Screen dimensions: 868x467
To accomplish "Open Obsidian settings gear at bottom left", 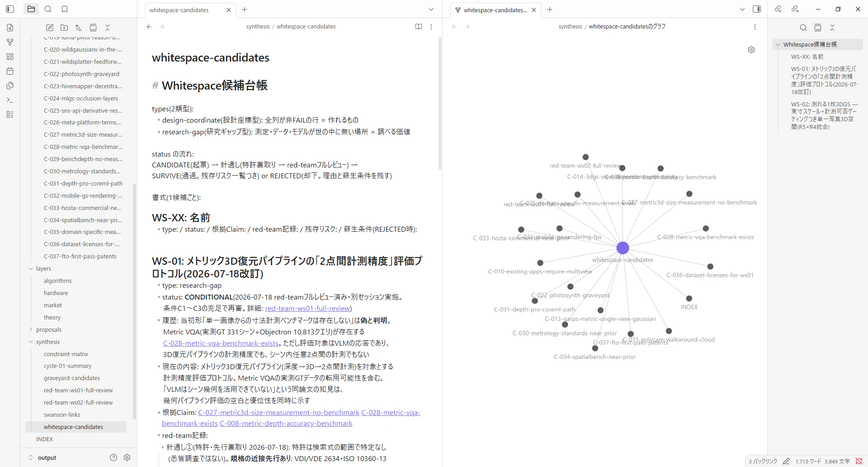I will tap(127, 457).
